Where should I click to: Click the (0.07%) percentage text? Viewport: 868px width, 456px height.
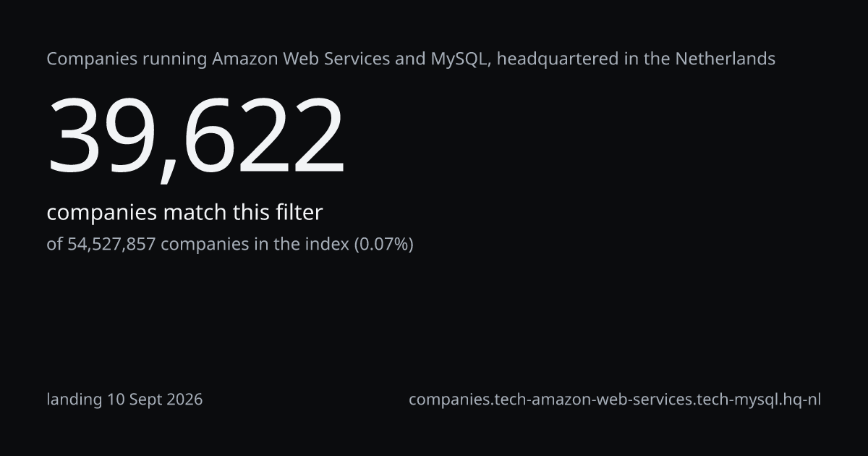click(x=383, y=245)
